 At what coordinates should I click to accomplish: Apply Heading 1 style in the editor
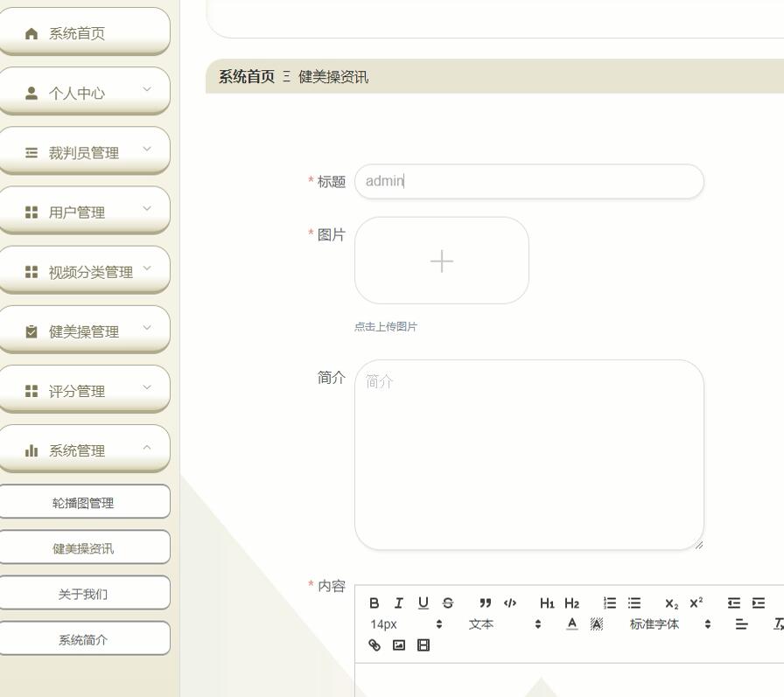tap(547, 603)
